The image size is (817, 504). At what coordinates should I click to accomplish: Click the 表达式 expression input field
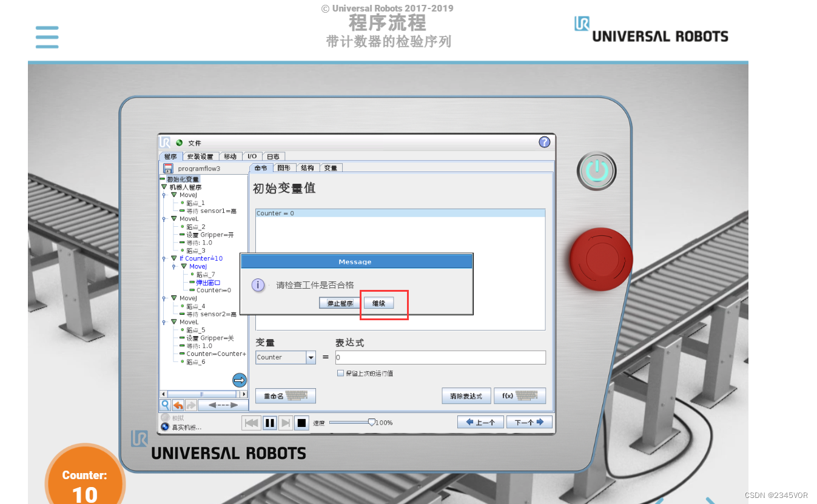pos(440,357)
